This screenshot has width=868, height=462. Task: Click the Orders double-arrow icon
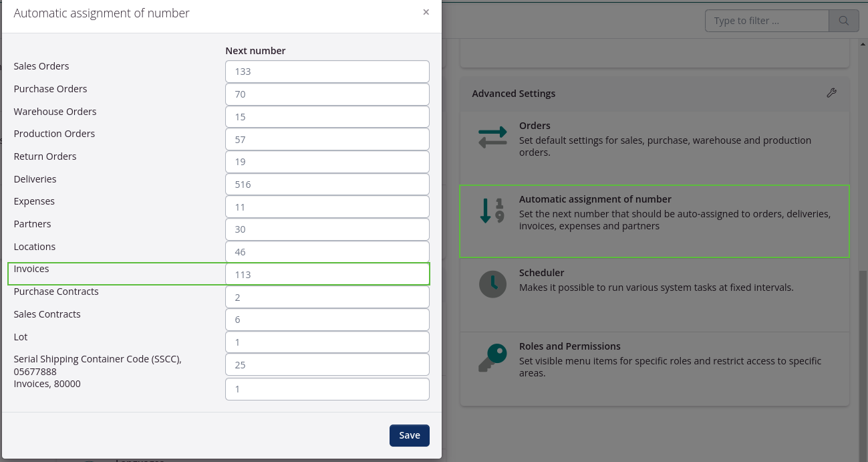pos(492,136)
